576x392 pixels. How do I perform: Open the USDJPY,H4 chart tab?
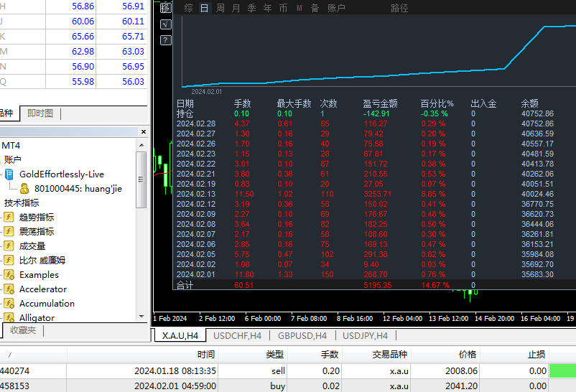coord(365,335)
